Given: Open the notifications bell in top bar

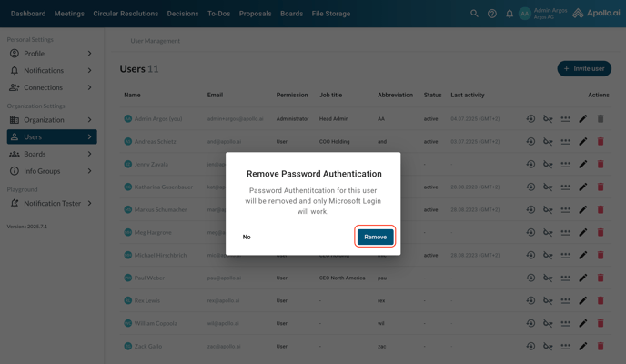Looking at the screenshot, I should pos(510,14).
